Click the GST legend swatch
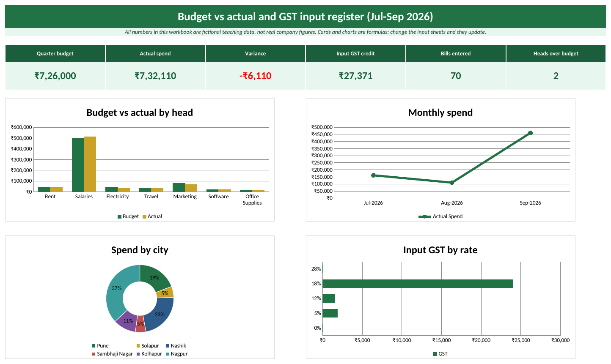Screen dimensions: 611x364 click(x=435, y=354)
